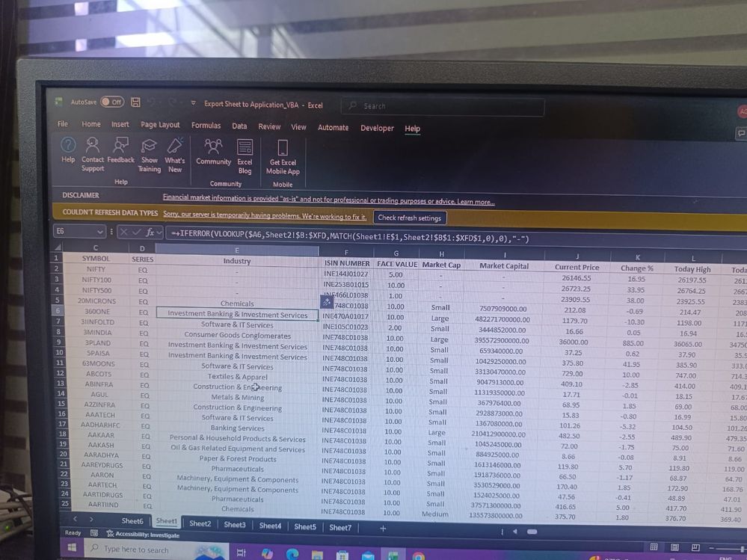Open the Developer ribbon tab
Screen dimensions: 747x560
pyautogui.click(x=377, y=128)
